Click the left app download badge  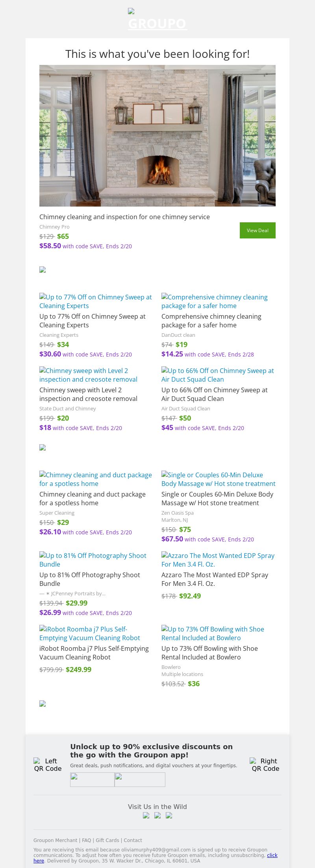(x=92, y=779)
